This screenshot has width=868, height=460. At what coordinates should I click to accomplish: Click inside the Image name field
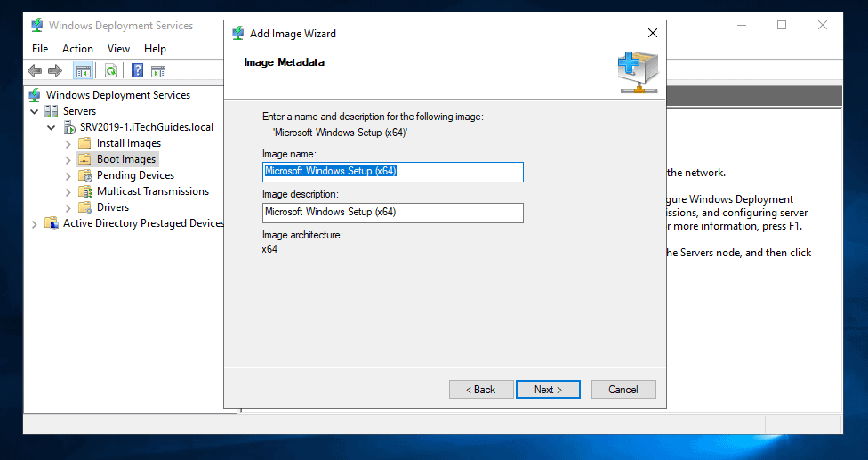tap(392, 172)
